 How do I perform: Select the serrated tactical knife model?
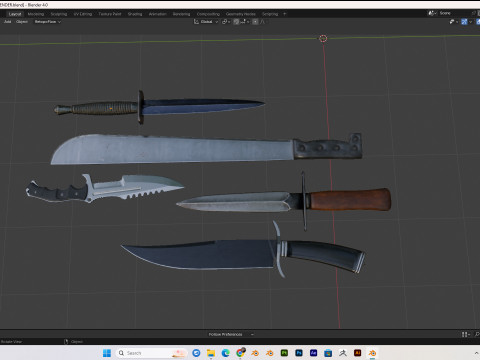tap(105, 188)
